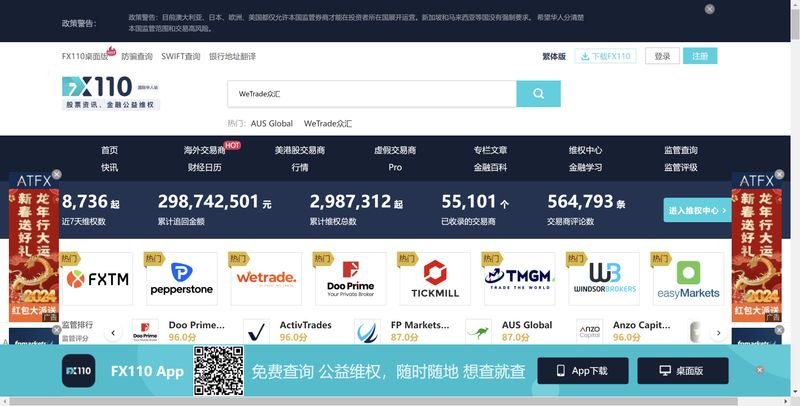Click the ActivTrades checkmark icon
The image size is (800, 406).
256,332
